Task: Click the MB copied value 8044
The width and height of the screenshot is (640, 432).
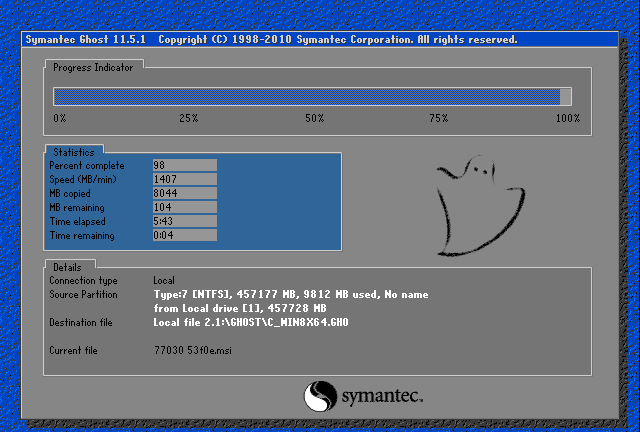Action: [x=184, y=193]
